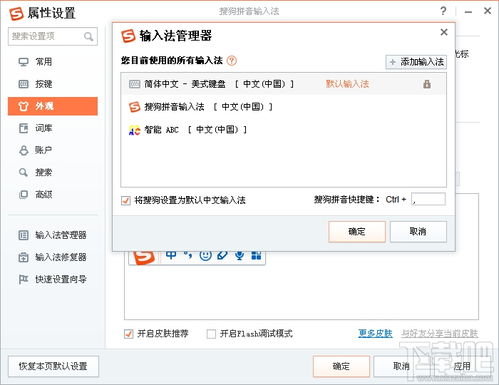Open the 搜索 settings section
The width and height of the screenshot is (499, 385).
click(x=53, y=172)
